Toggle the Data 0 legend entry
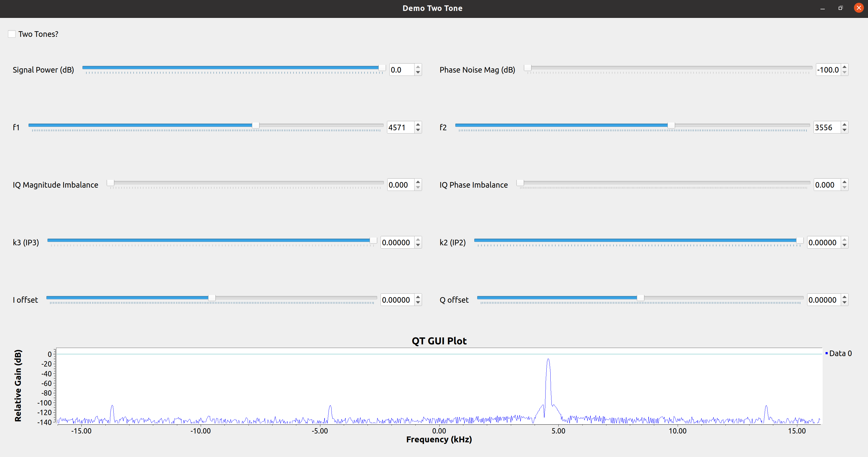This screenshot has height=457, width=868. 840,353
